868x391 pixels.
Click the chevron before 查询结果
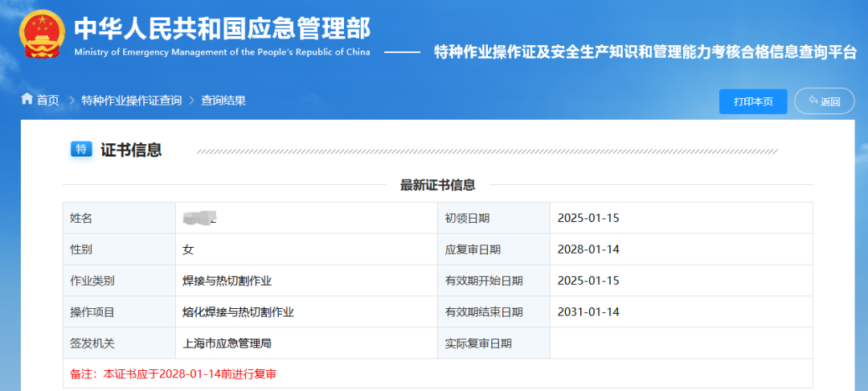[x=191, y=101]
